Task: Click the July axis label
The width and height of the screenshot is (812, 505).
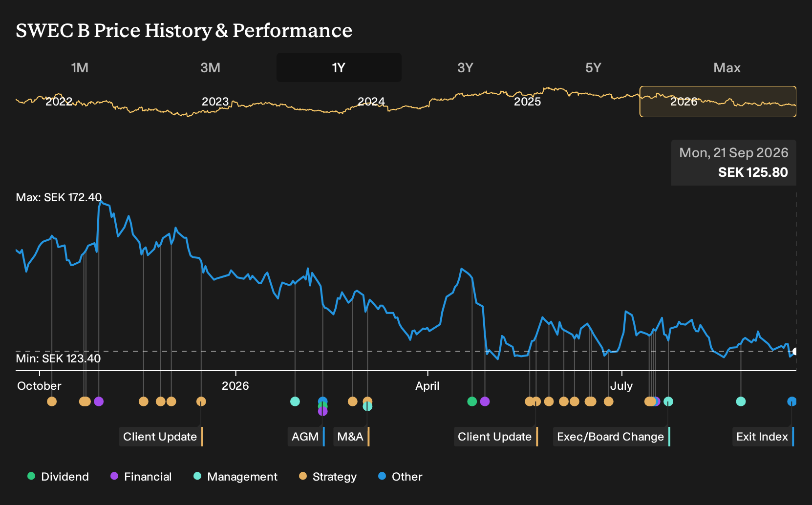Action: tap(621, 386)
